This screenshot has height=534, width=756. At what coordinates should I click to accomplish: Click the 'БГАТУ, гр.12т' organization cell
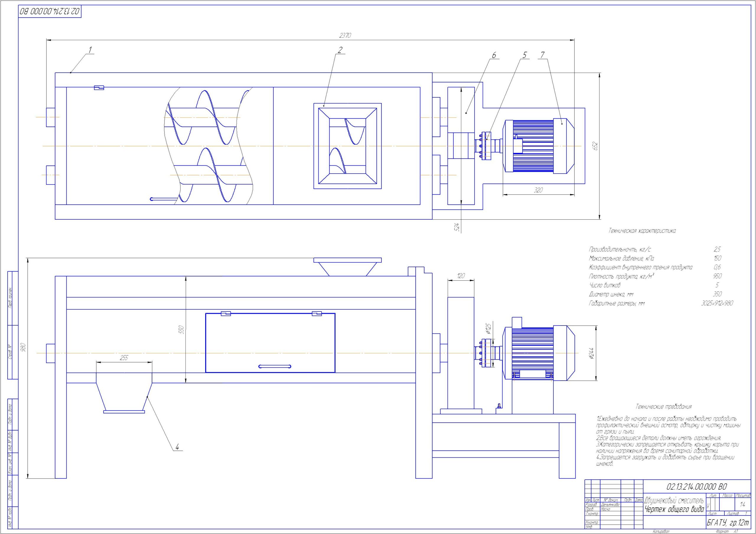pos(728,522)
